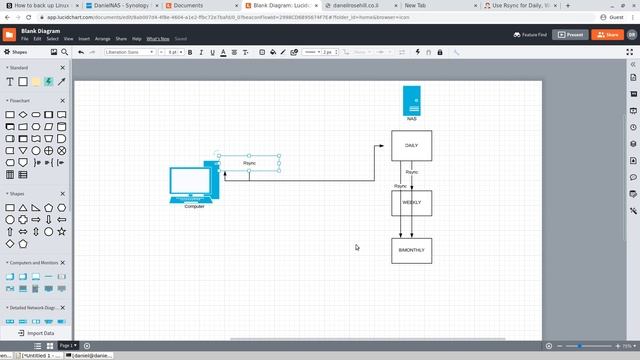Open the Edit menu

coord(37,39)
